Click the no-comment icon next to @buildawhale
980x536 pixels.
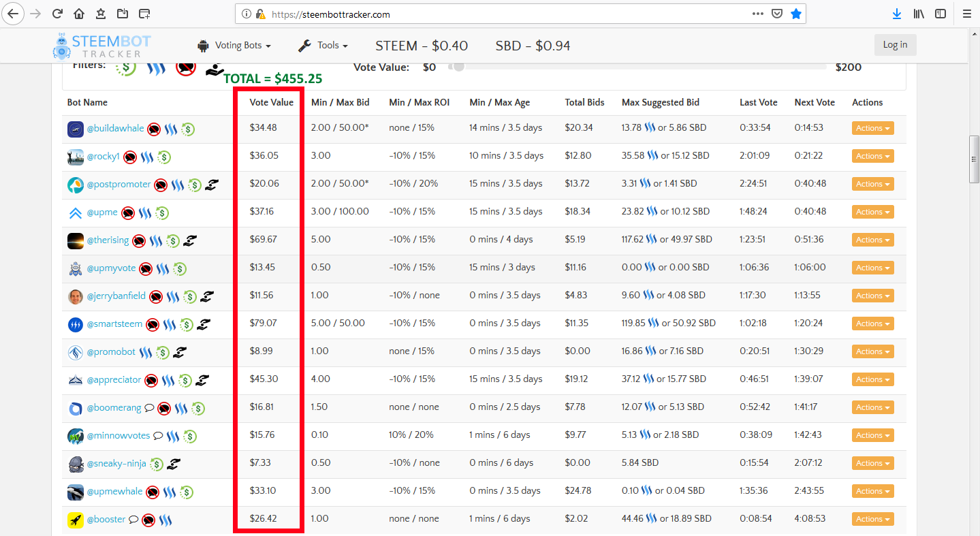tap(154, 129)
